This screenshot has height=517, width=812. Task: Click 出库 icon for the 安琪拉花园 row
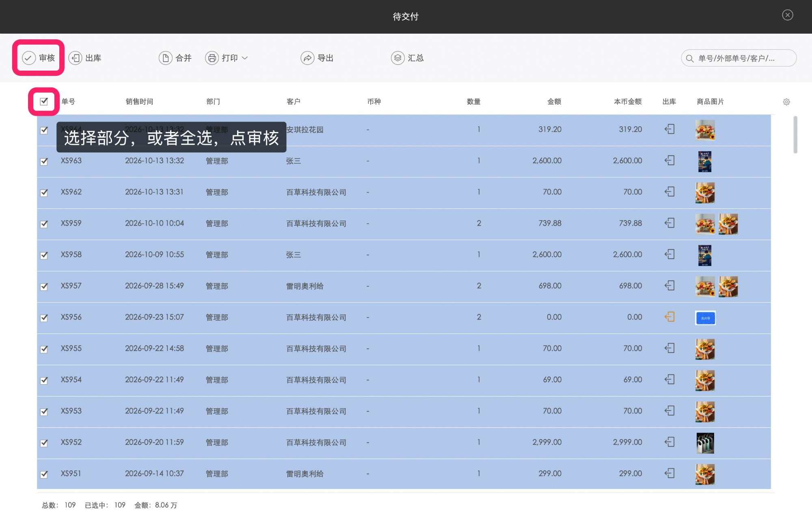(669, 129)
